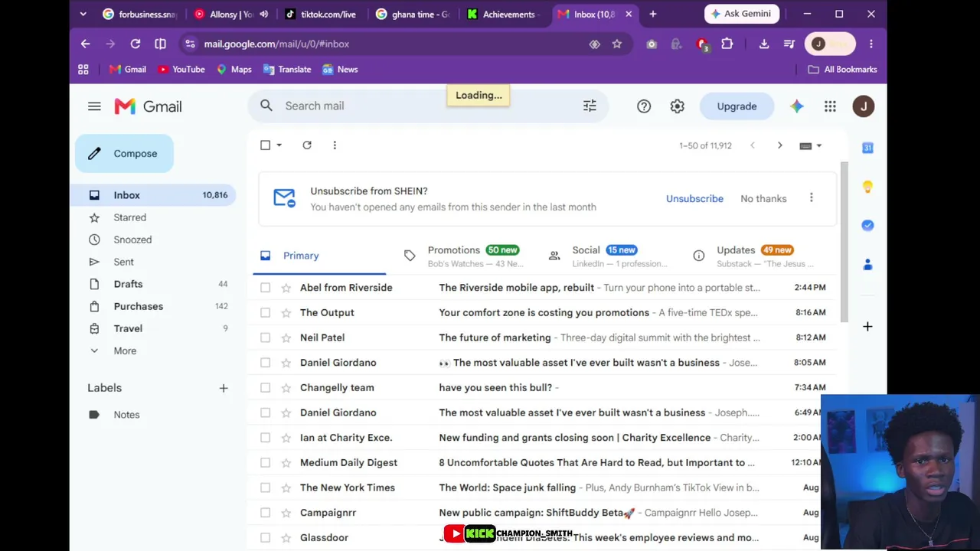Click the Upgrade button
The image size is (980, 551).
(737, 106)
